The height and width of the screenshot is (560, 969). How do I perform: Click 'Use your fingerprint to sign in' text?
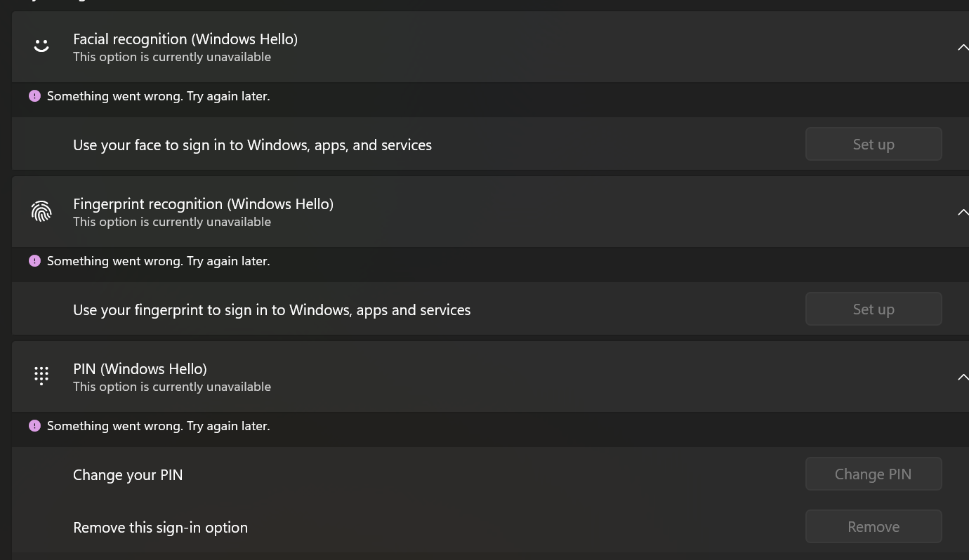coord(272,310)
